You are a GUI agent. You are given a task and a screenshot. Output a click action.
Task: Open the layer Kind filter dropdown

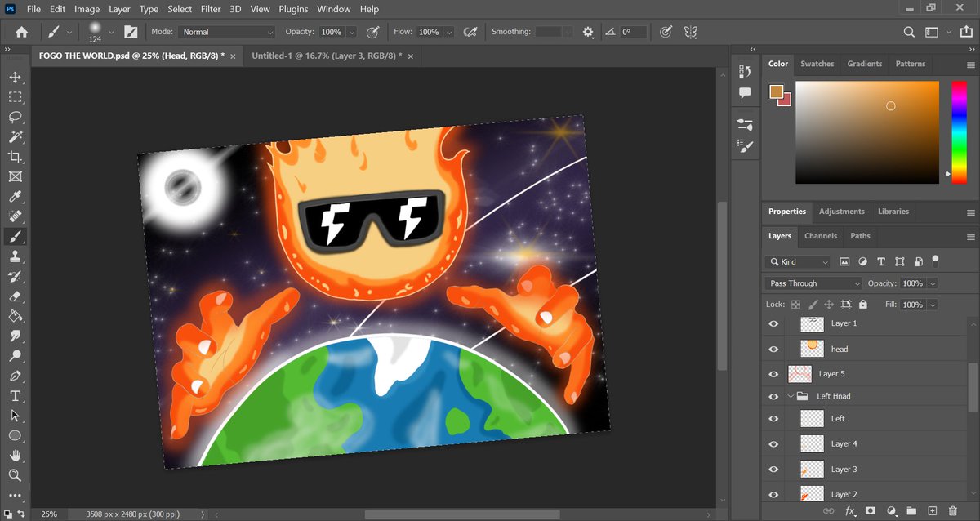click(797, 261)
